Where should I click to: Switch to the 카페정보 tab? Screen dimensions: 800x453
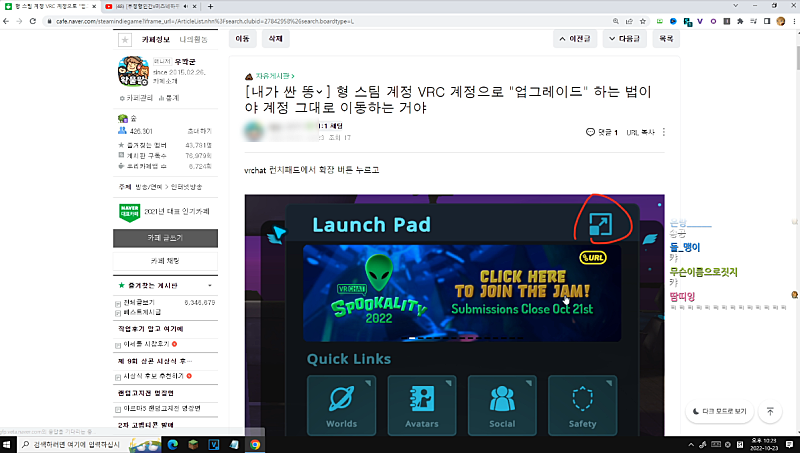pos(157,40)
